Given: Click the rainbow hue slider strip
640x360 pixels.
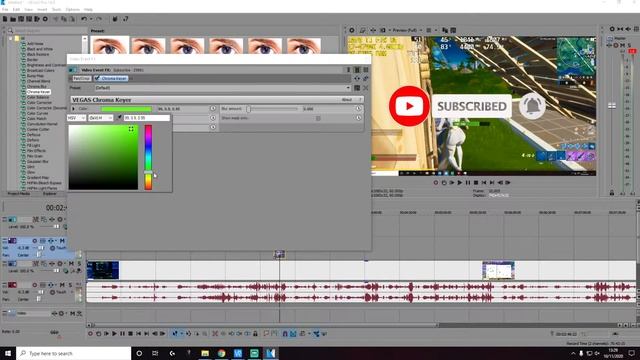Looking at the screenshot, I should [148, 157].
